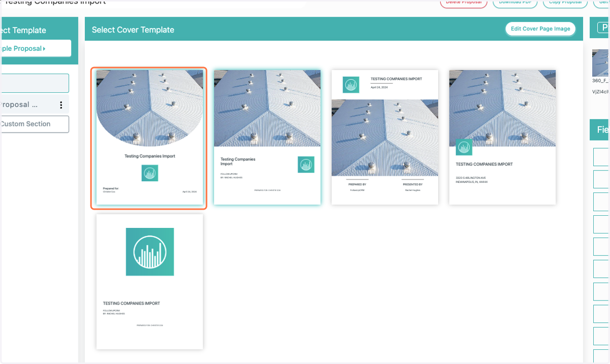Open the roof image thumbnail in the right panel
The image size is (610, 364).
(x=601, y=63)
